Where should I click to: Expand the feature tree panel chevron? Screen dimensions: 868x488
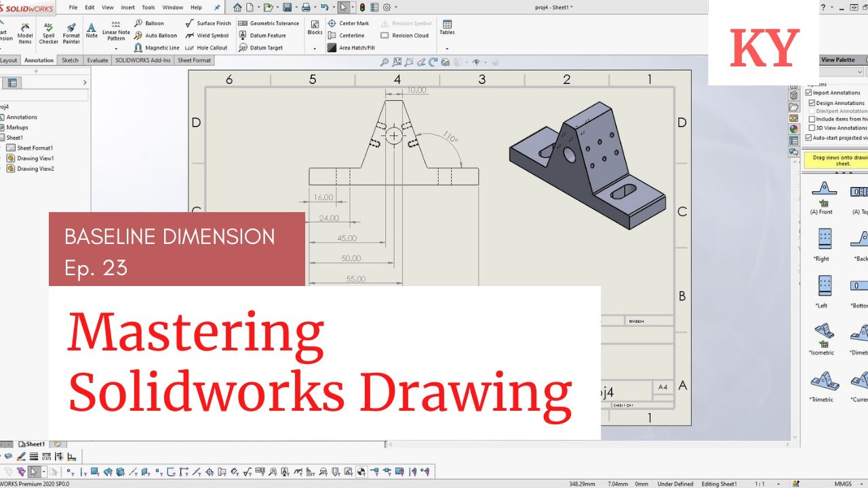(x=85, y=83)
